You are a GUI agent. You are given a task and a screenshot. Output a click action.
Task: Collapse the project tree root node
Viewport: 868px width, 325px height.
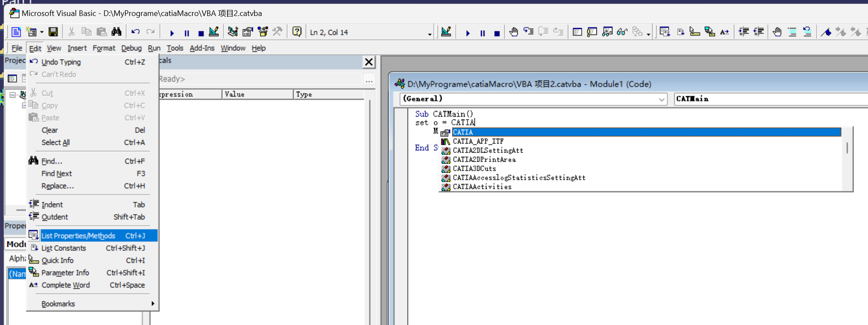13,95
